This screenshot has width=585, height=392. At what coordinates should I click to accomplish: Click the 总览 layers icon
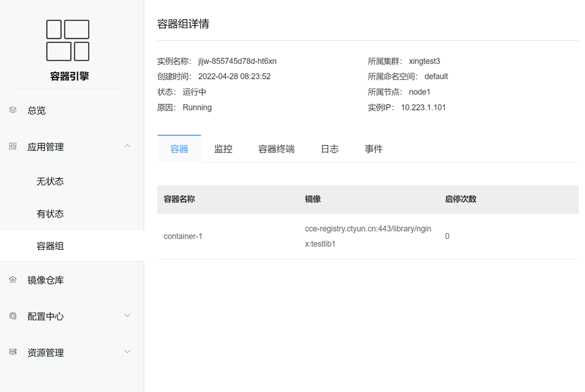tap(13, 110)
